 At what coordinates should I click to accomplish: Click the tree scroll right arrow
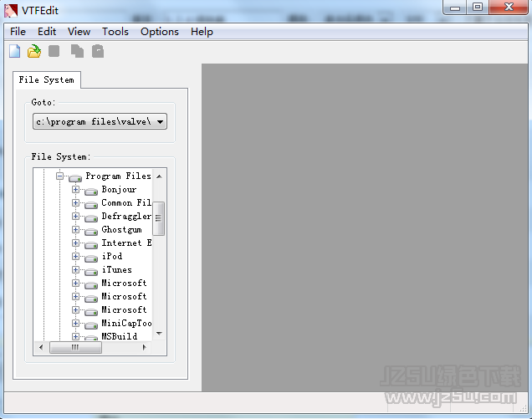click(x=145, y=347)
